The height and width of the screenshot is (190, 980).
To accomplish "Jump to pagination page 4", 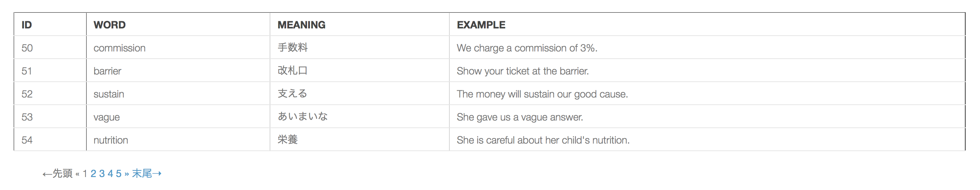I will 110,174.
